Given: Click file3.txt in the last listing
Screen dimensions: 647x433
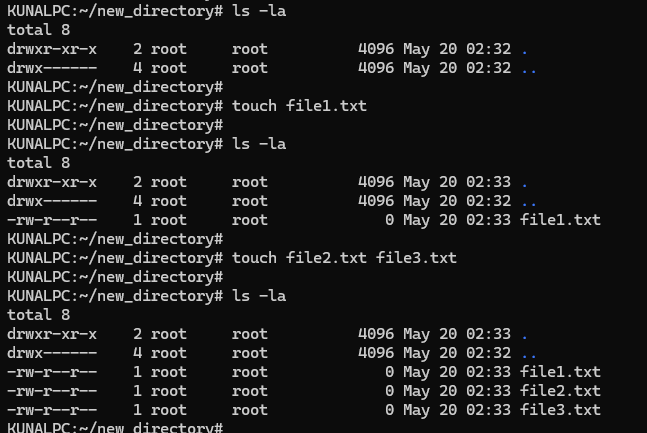Looking at the screenshot, I should coord(560,410).
